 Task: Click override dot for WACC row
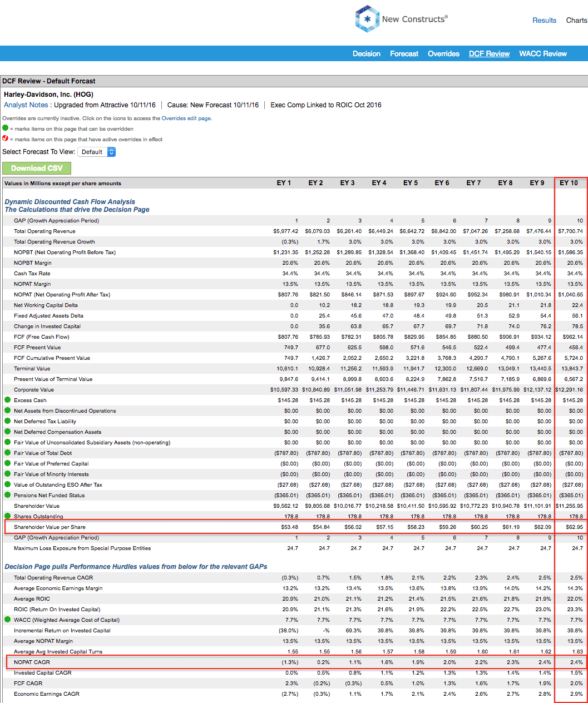[8, 620]
